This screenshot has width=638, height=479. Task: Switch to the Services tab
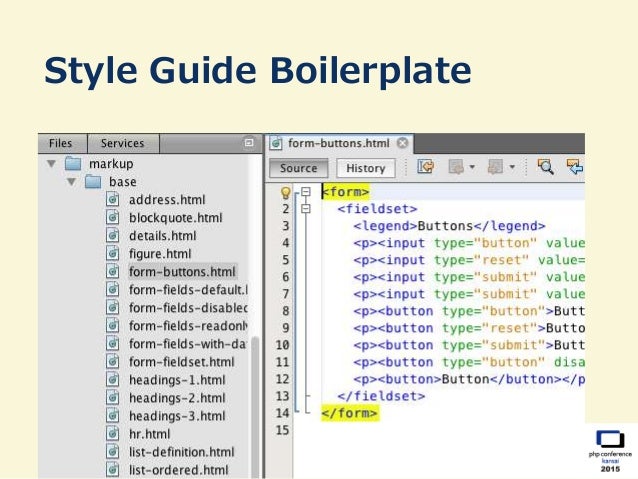(122, 144)
